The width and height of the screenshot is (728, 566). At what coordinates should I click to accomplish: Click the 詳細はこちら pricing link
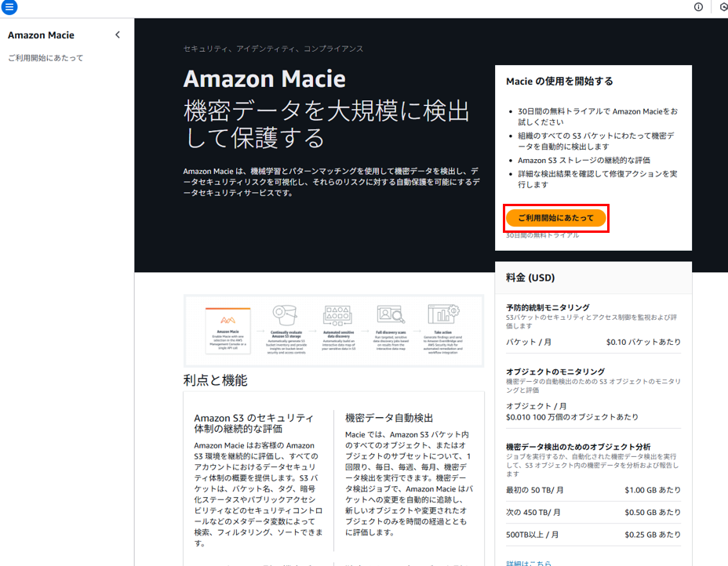point(529,563)
